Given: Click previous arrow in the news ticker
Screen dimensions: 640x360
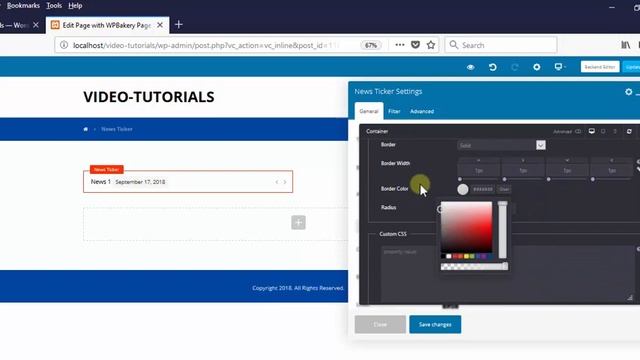Looking at the screenshot, I should 277,182.
